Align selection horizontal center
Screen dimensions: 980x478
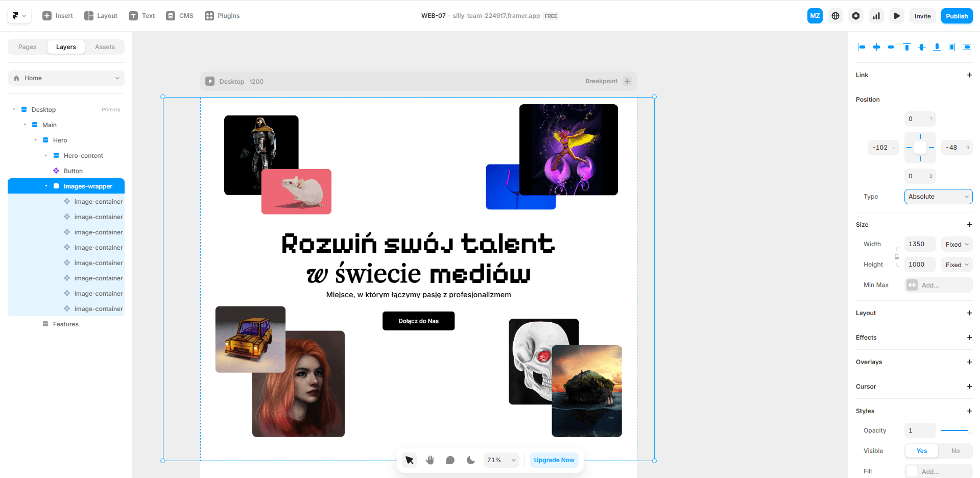876,47
